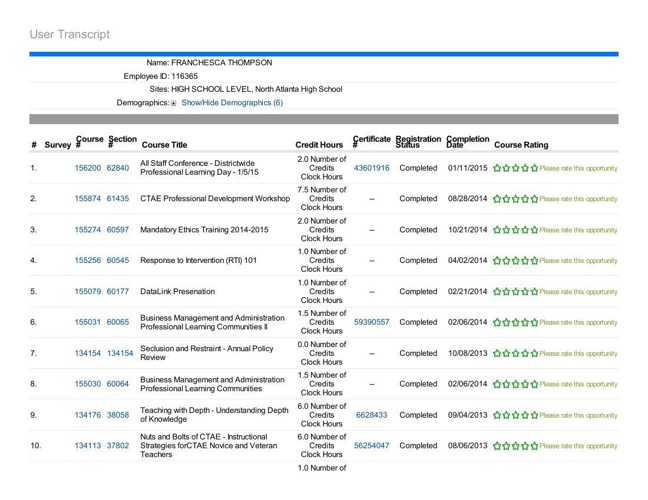This screenshot has width=648, height=500.
Task: Select Course Rating column header
Action: [521, 145]
